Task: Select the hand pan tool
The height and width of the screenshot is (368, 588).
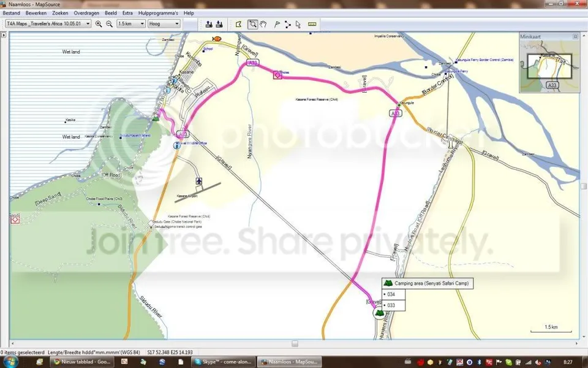Action: tap(263, 24)
